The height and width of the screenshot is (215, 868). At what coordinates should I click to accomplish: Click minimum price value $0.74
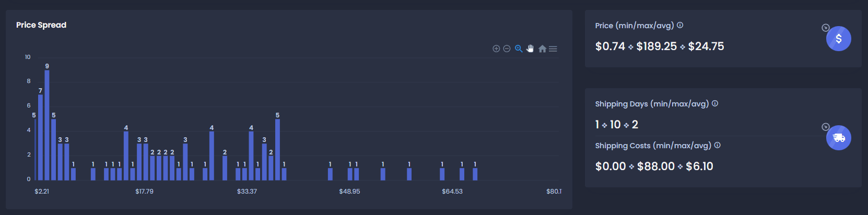point(610,46)
